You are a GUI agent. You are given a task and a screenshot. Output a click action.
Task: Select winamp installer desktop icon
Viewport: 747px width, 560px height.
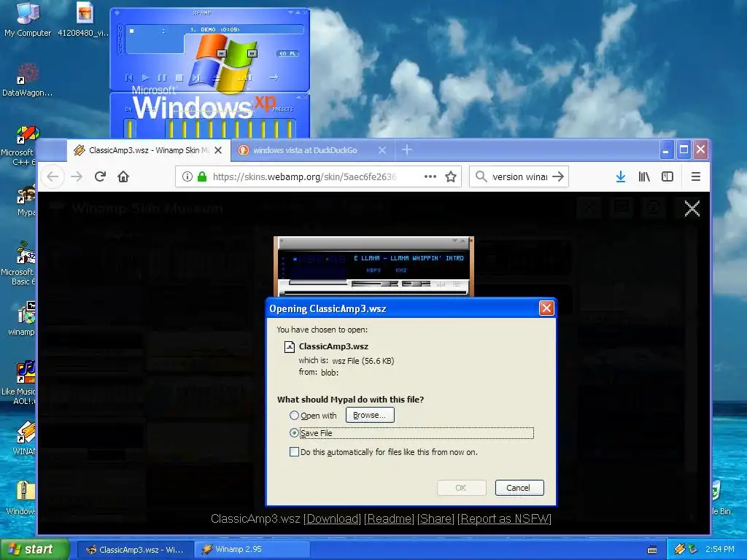21,319
